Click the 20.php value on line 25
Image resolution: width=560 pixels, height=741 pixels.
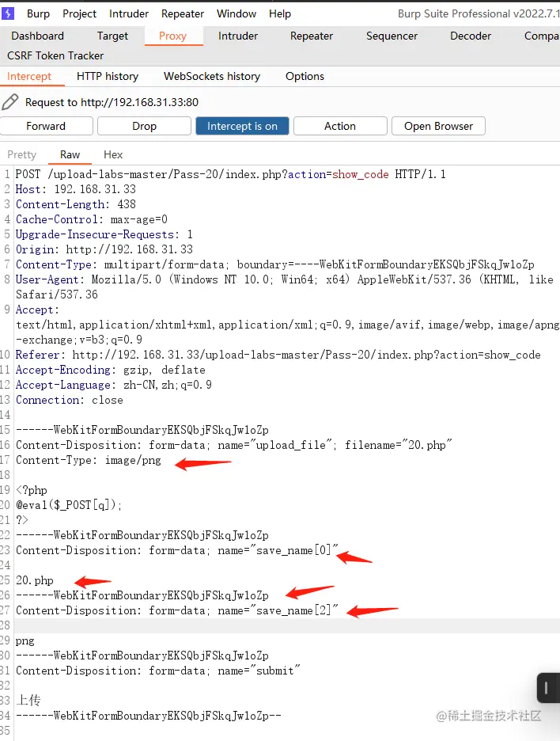coord(35,581)
